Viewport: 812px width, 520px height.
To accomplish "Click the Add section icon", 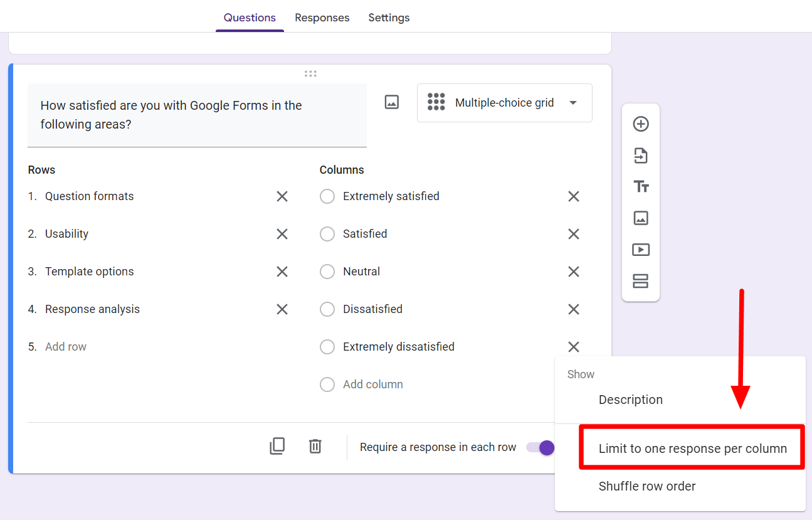I will tap(640, 281).
